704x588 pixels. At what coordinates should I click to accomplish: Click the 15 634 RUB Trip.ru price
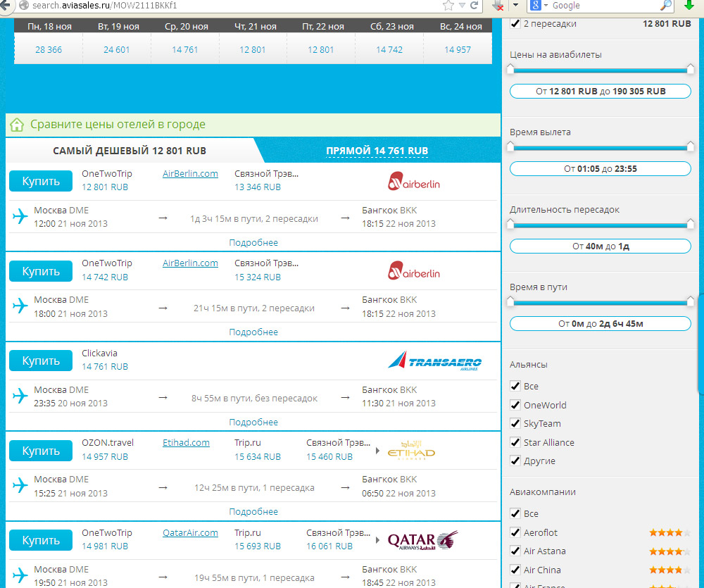258,457
